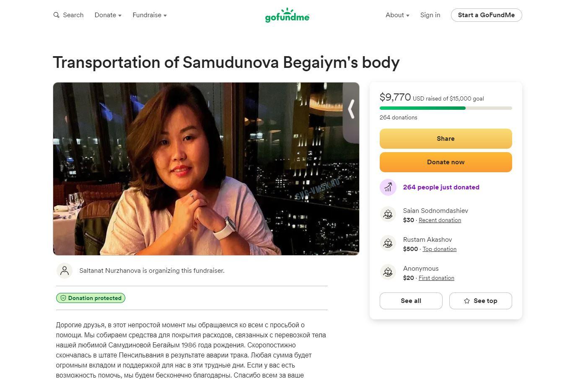588x383 pixels.
Task: Open the Top donation link
Action: pos(439,249)
